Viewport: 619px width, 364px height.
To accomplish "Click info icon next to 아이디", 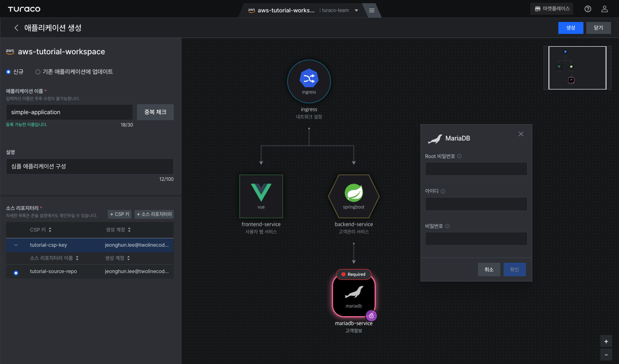I will tap(443, 191).
